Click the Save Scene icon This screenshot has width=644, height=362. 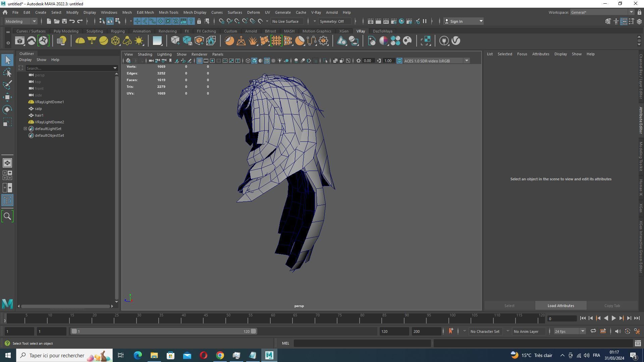point(64,21)
